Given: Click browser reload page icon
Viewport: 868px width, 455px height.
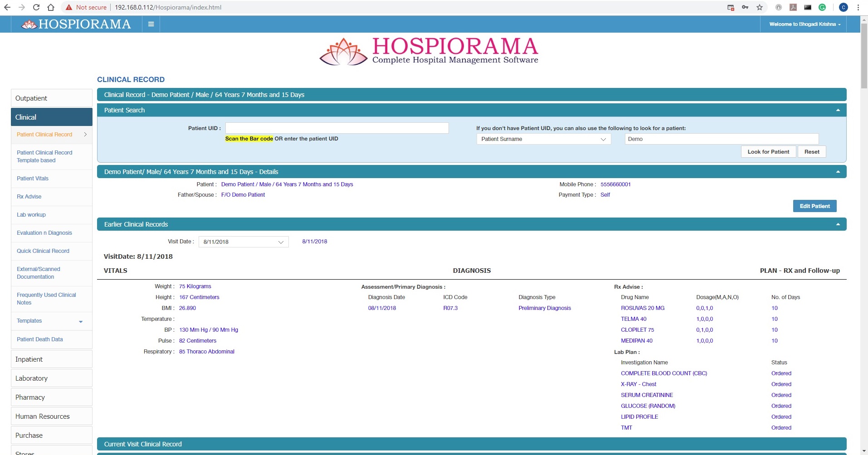Looking at the screenshot, I should tap(36, 7).
